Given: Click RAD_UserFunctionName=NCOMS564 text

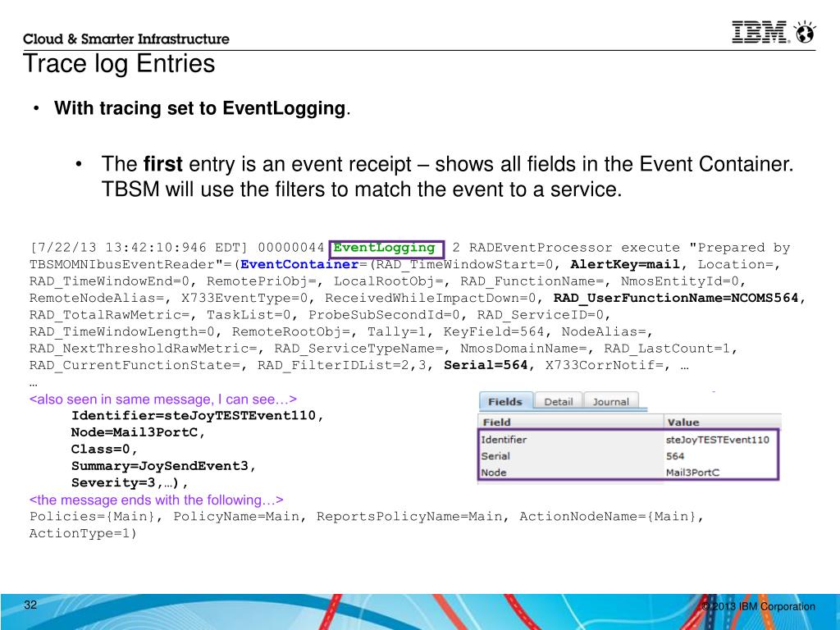Looking at the screenshot, I should 676,298.
